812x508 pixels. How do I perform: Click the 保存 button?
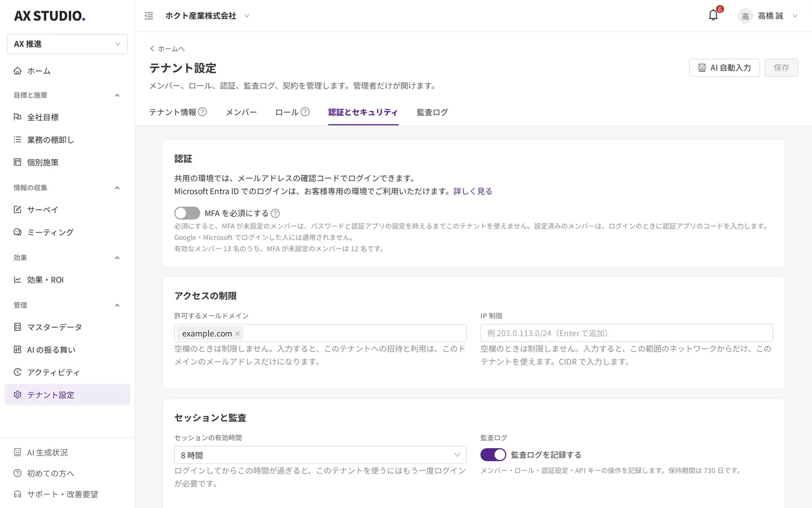(782, 68)
